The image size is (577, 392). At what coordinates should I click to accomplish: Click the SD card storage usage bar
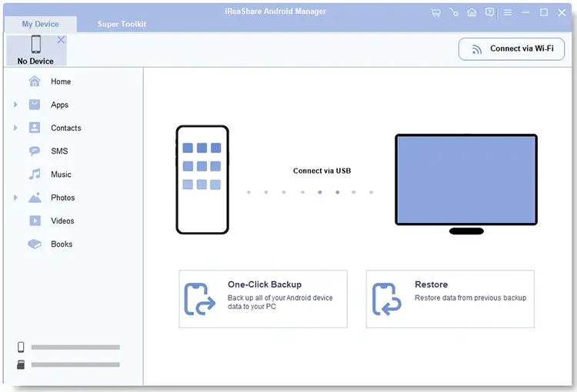click(x=75, y=365)
